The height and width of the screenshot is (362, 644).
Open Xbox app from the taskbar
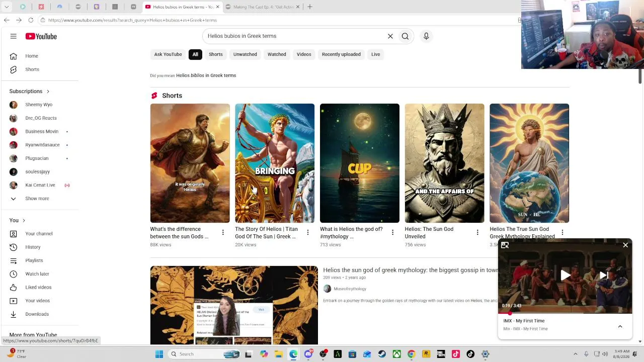(x=396, y=354)
